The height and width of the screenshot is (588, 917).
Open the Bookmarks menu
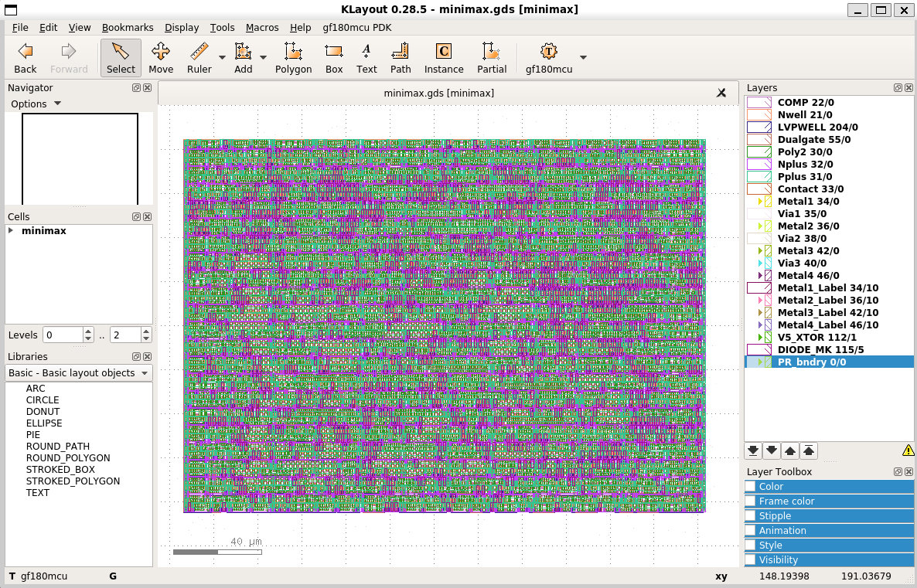pos(128,27)
